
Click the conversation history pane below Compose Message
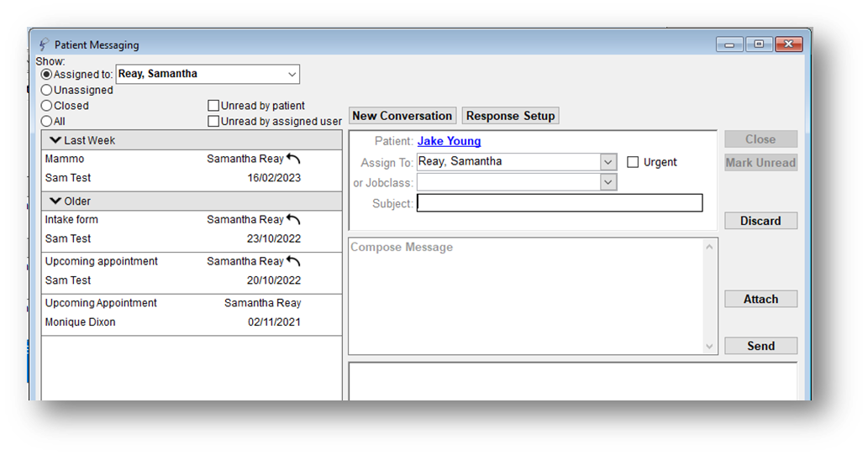573,381
